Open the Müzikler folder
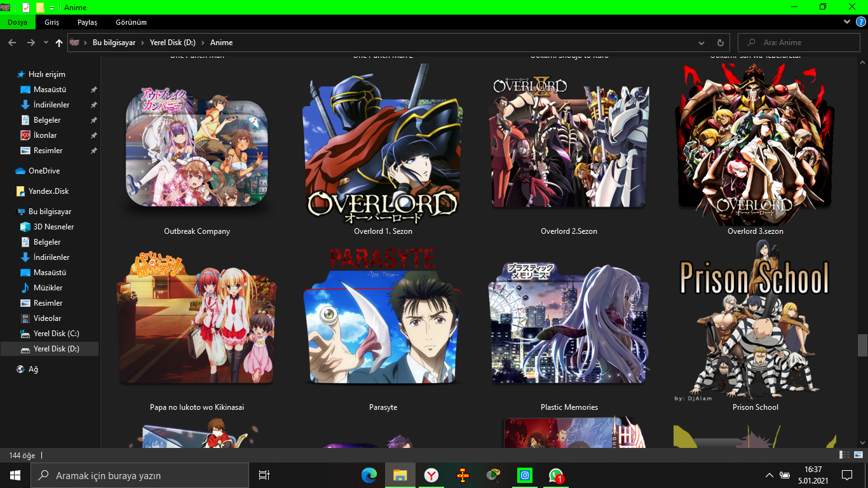Screen dimensions: 868x488 48,288
